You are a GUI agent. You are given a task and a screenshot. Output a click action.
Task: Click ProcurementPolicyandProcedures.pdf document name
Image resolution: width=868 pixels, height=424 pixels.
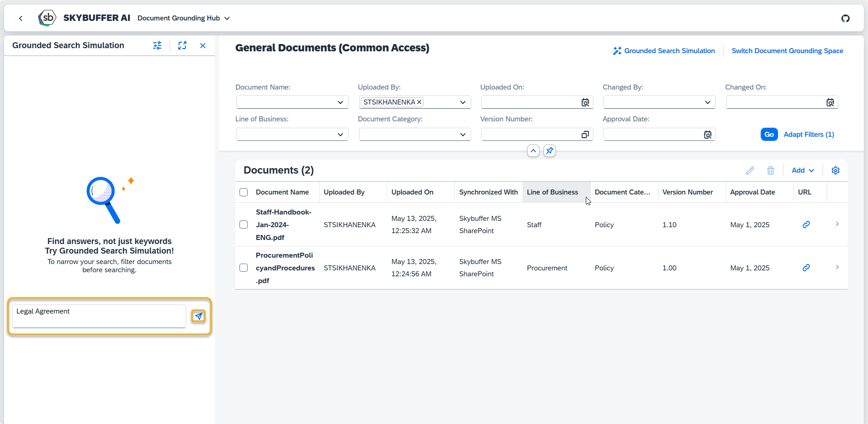[x=285, y=268]
